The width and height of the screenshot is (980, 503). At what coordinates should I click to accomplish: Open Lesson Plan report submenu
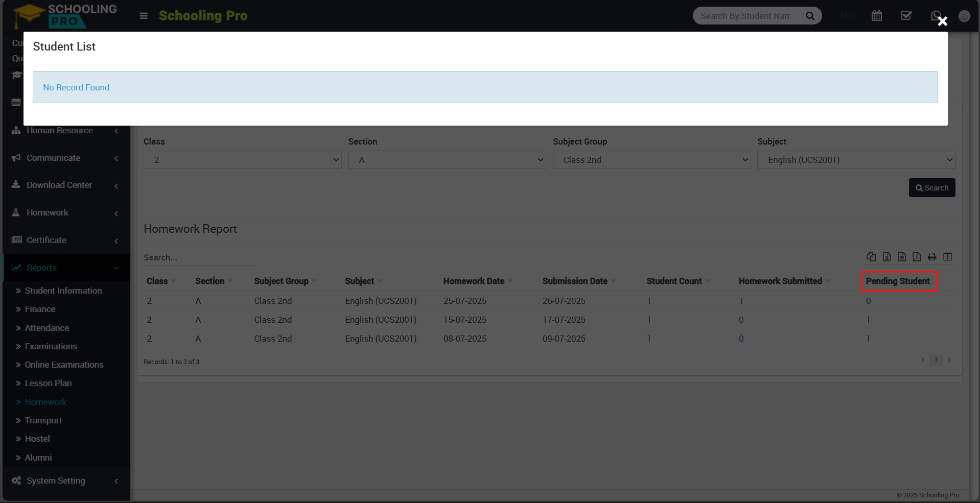point(49,383)
